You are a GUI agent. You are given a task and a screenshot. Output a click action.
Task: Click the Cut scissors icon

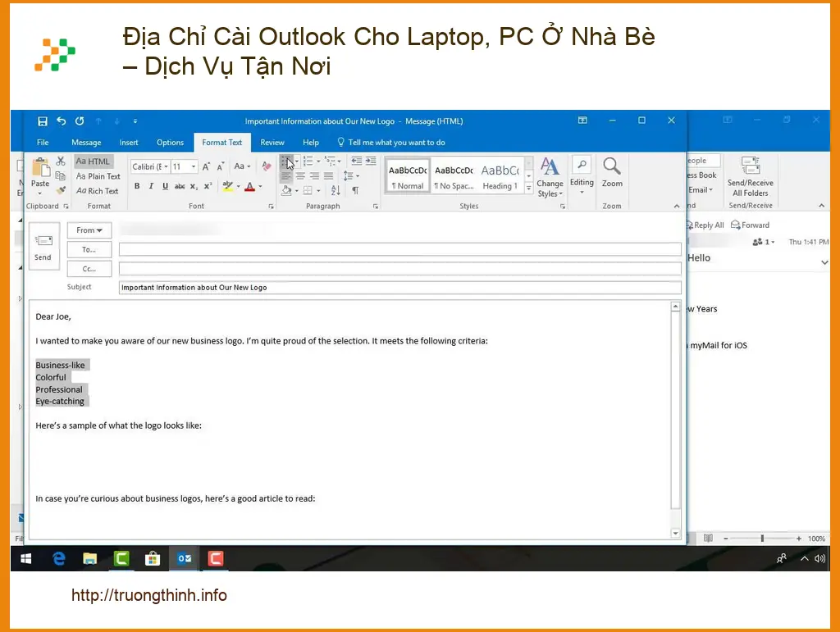(61, 161)
